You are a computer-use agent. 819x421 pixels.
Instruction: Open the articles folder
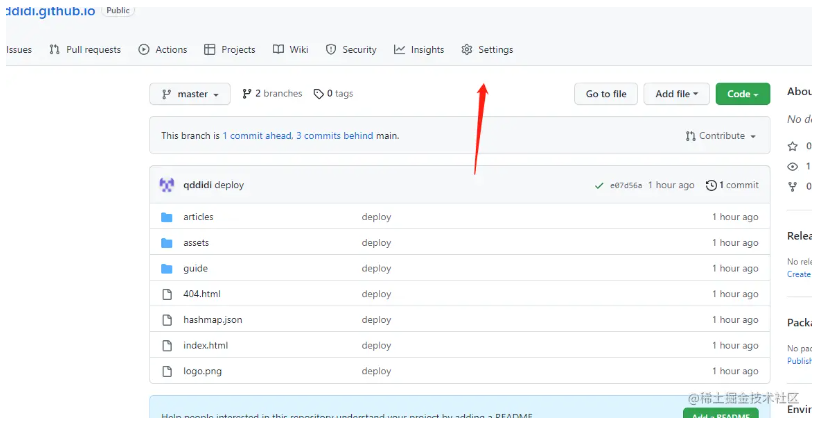tap(198, 217)
